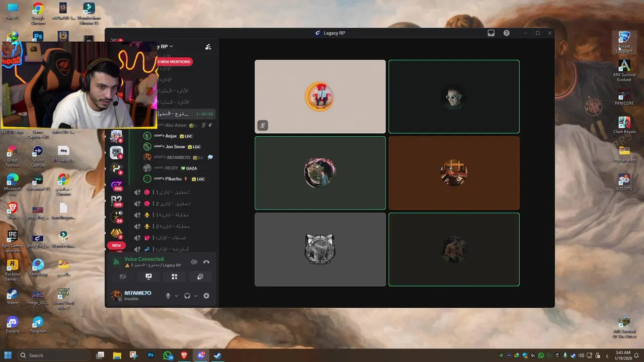644x362 pixels.
Task: Open the Discord desktop shortcut
Action: (x=13, y=325)
